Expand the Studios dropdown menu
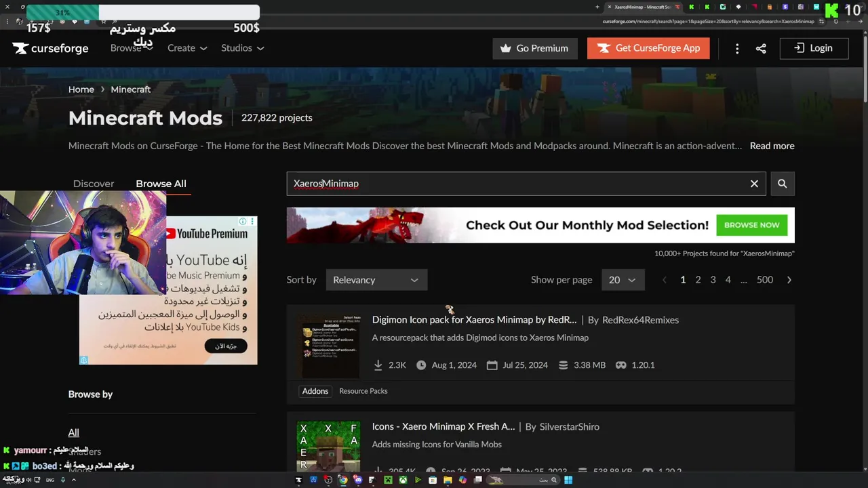 (243, 48)
